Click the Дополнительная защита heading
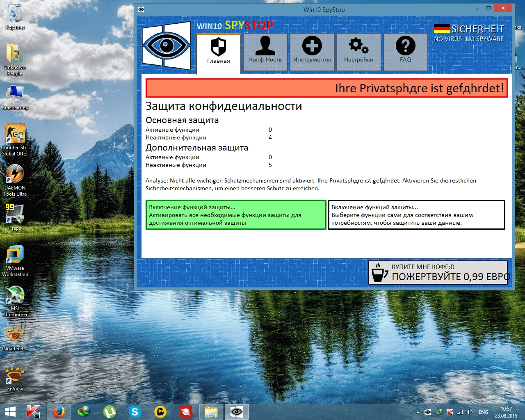 tap(197, 148)
